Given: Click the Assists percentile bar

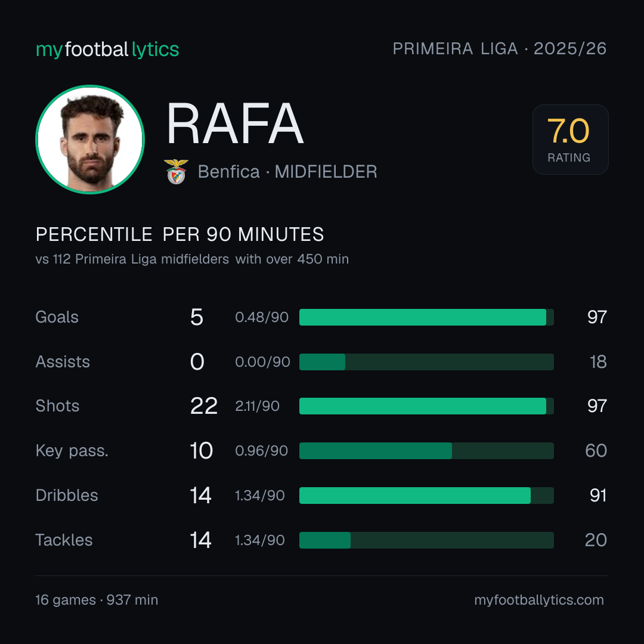Looking at the screenshot, I should click(x=426, y=362).
